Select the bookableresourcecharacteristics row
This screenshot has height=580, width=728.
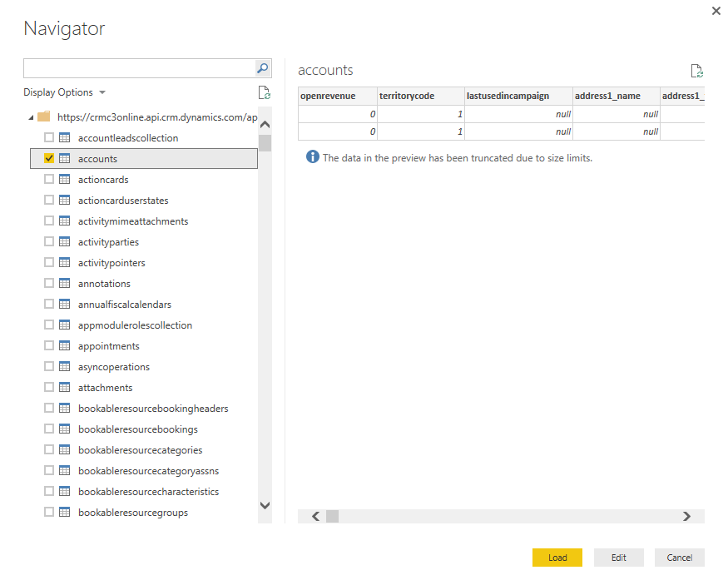144,491
